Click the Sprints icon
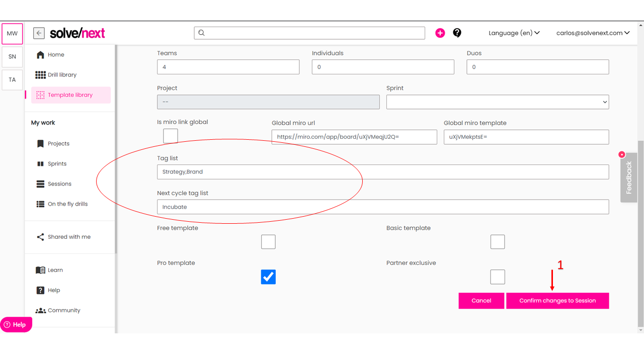The height and width of the screenshot is (362, 644). [x=41, y=164]
